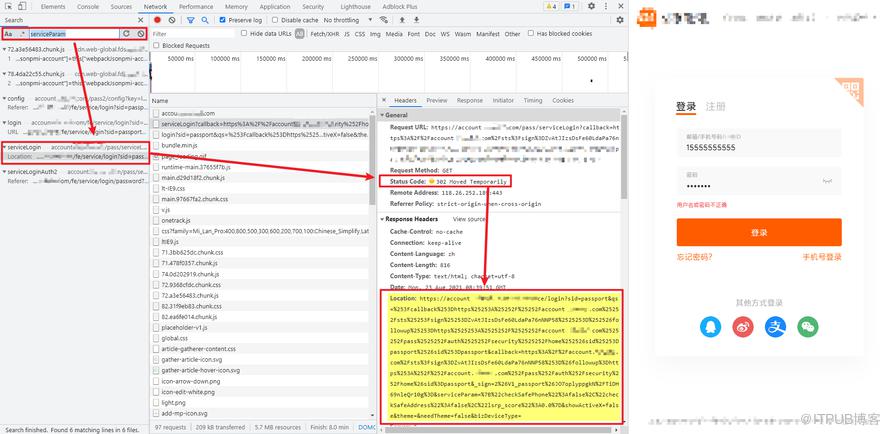890x434 pixels.
Task: Click the orange login button
Action: coord(759,233)
